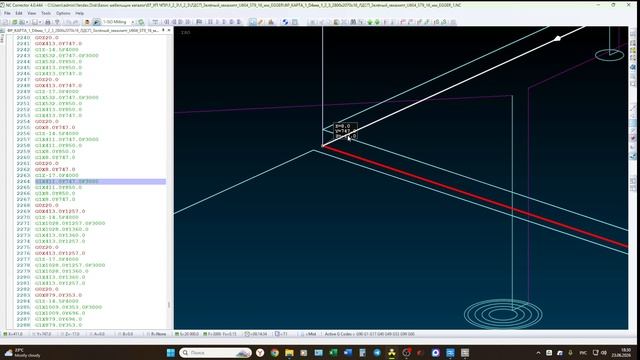This screenshot has width=640, height=360.
Task: Show hidden system tray icons chevron
Action: tap(538, 353)
